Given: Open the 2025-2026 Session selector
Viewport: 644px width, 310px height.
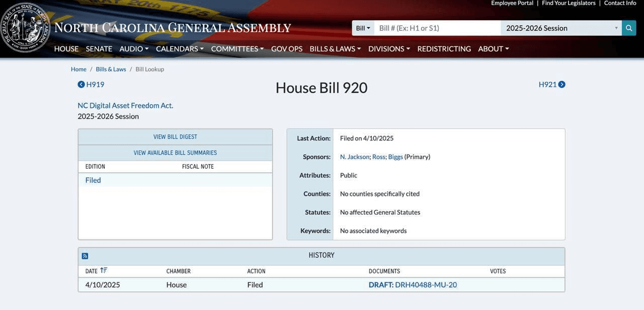Looking at the screenshot, I should click(561, 28).
